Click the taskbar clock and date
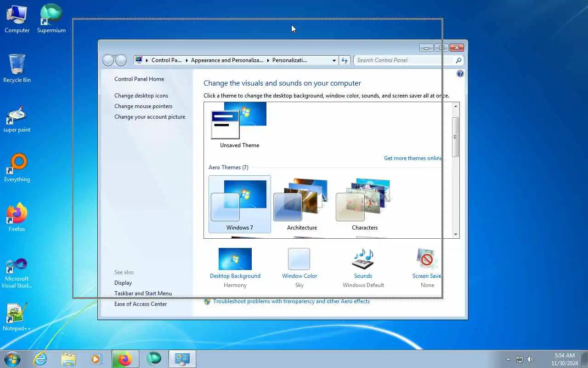The width and height of the screenshot is (588, 368). 565,359
